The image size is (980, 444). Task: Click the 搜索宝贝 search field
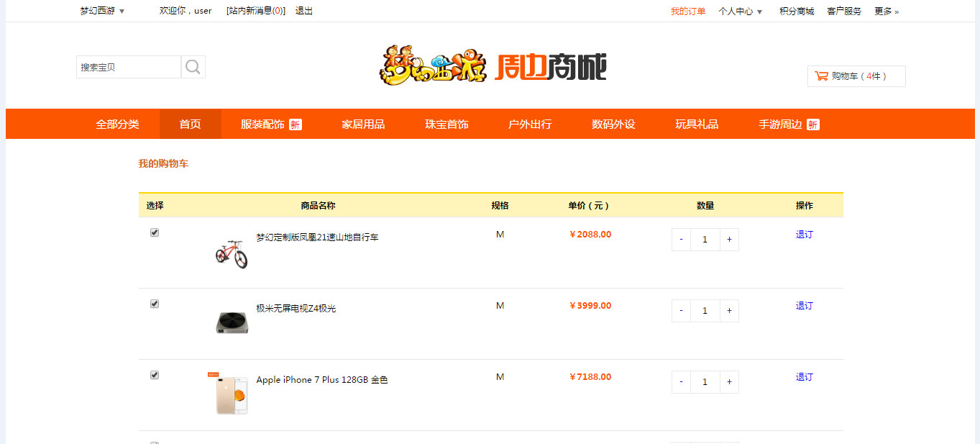(129, 67)
